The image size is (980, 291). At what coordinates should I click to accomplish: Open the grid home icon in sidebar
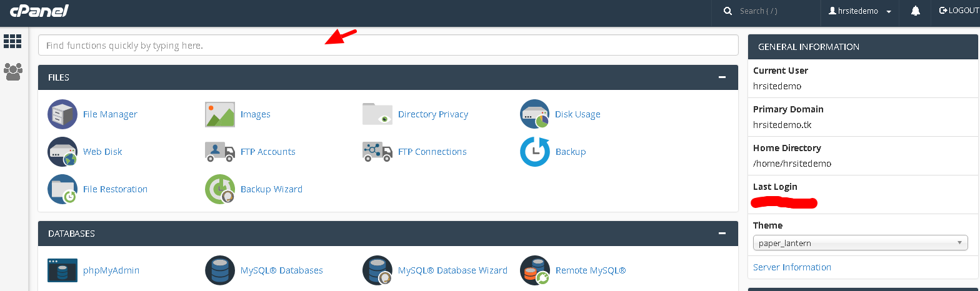pyautogui.click(x=12, y=41)
